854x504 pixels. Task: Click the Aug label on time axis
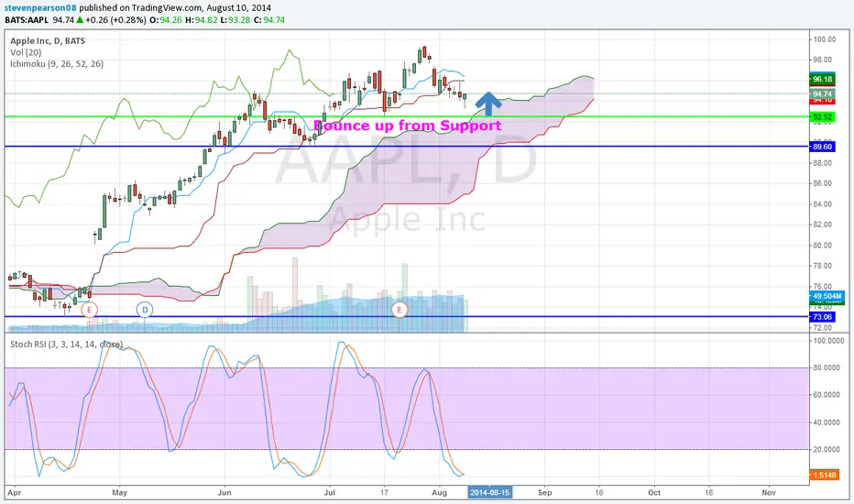440,493
